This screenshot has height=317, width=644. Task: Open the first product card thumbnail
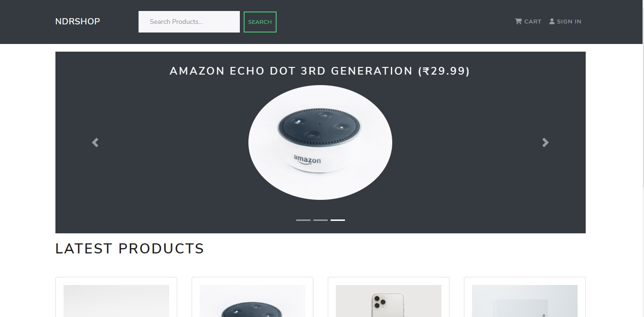tap(116, 301)
